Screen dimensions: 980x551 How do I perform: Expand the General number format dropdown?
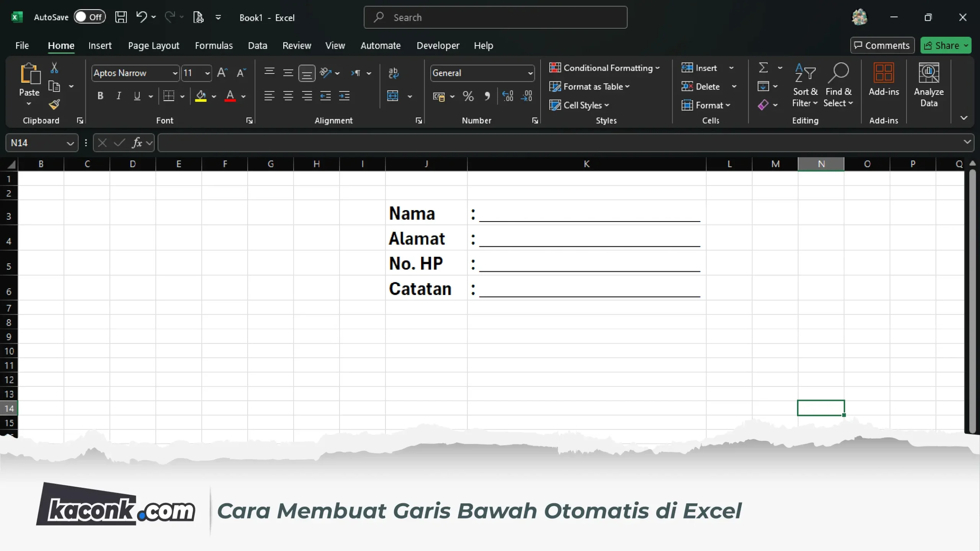click(x=530, y=73)
